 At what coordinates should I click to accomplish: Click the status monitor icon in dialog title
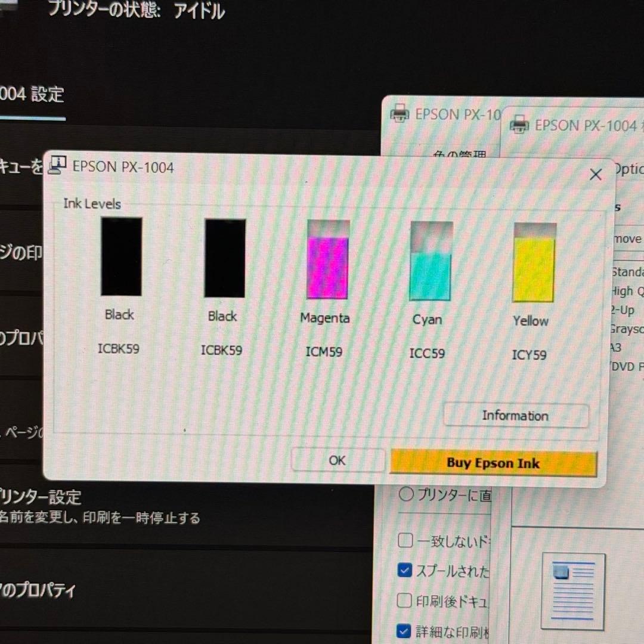click(x=57, y=165)
